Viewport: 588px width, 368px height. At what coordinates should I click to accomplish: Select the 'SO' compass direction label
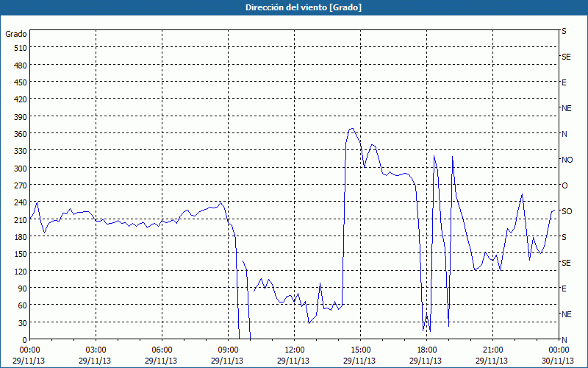[x=567, y=211]
